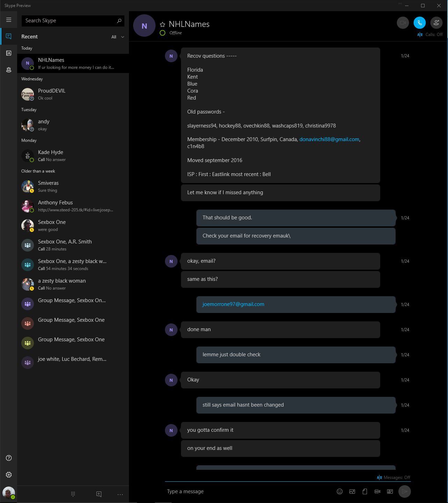Click the 'Recent' heading
The width and height of the screenshot is (448, 503).
click(29, 37)
